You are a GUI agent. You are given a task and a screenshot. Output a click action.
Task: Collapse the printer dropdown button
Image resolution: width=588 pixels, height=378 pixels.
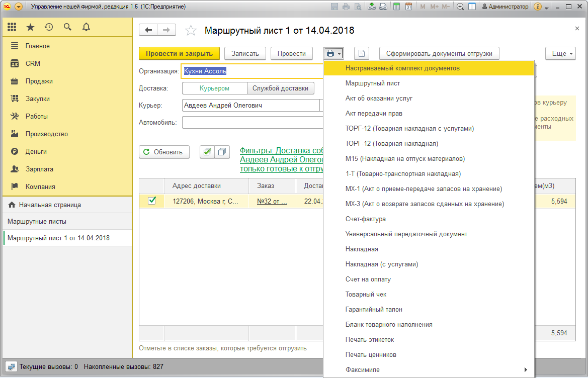coord(333,54)
